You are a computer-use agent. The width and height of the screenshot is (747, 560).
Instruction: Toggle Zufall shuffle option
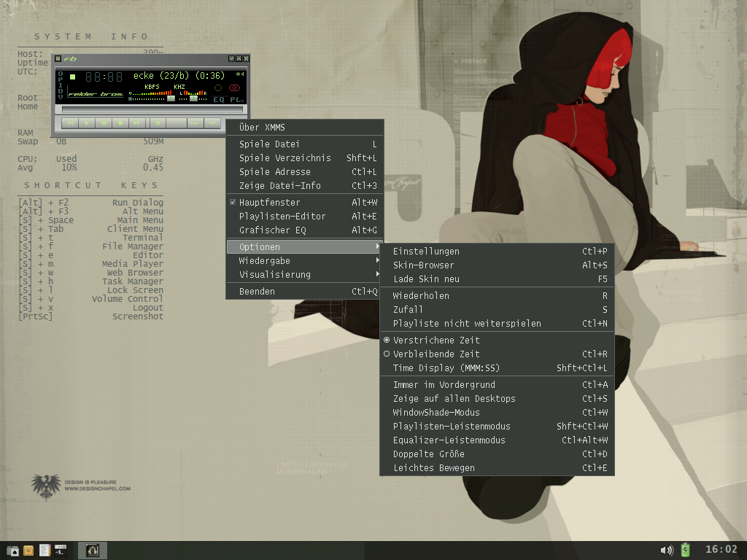pyautogui.click(x=497, y=309)
